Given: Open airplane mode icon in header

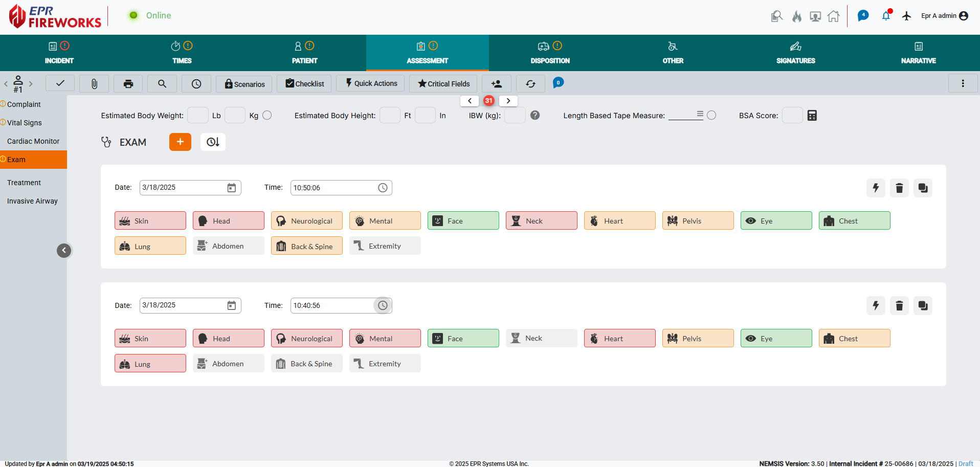Looking at the screenshot, I should pyautogui.click(x=907, y=16).
